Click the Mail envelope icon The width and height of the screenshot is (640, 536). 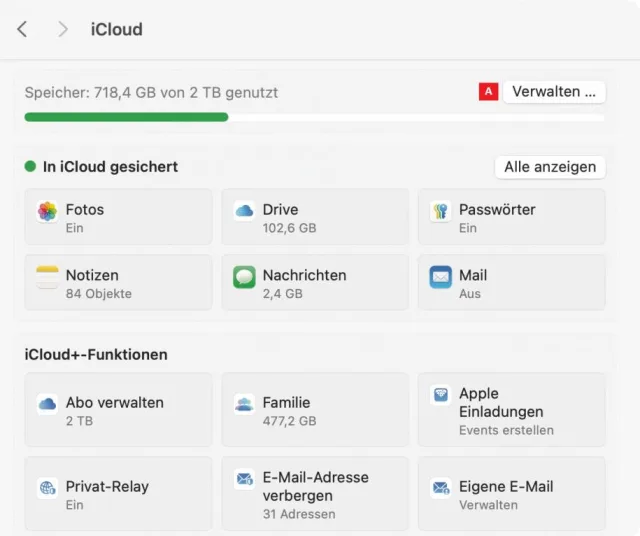point(441,277)
